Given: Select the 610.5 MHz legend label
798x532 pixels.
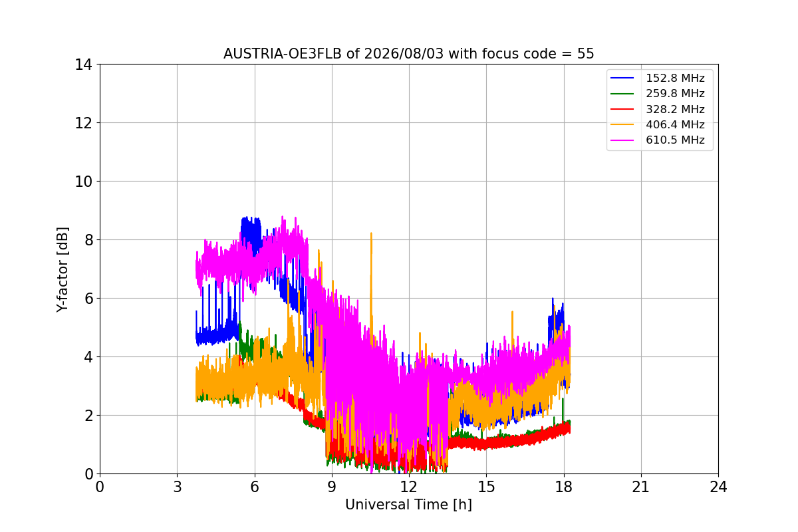Looking at the screenshot, I should [675, 140].
